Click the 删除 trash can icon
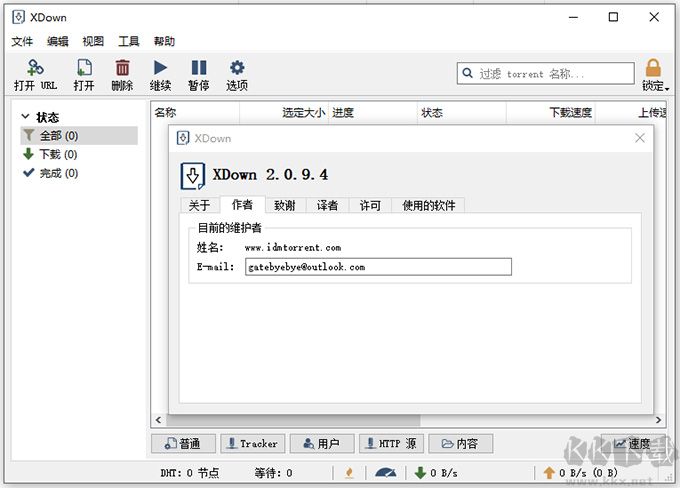Image resolution: width=680 pixels, height=488 pixels. (122, 69)
